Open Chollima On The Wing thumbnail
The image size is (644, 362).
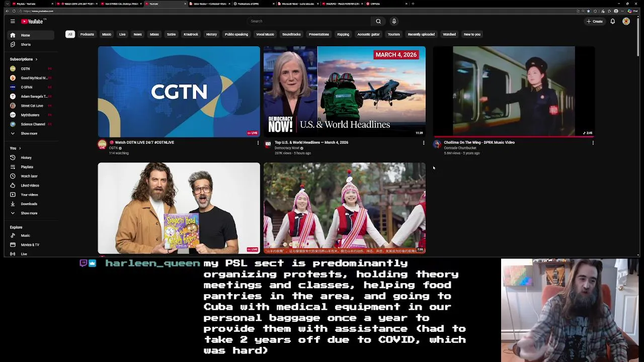coord(514,92)
